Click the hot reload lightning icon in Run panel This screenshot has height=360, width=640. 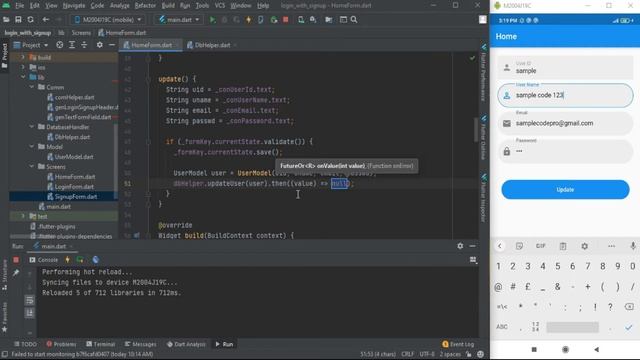(67, 260)
